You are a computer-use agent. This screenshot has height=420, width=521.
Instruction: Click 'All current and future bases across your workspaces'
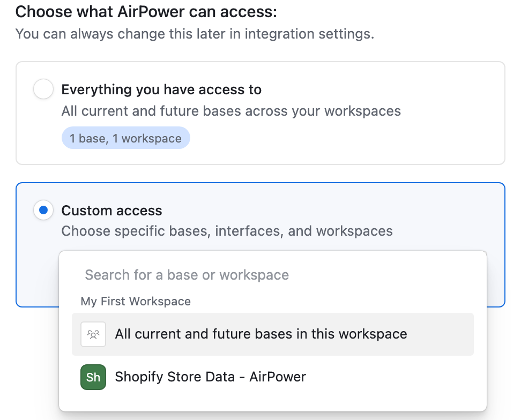click(x=231, y=111)
